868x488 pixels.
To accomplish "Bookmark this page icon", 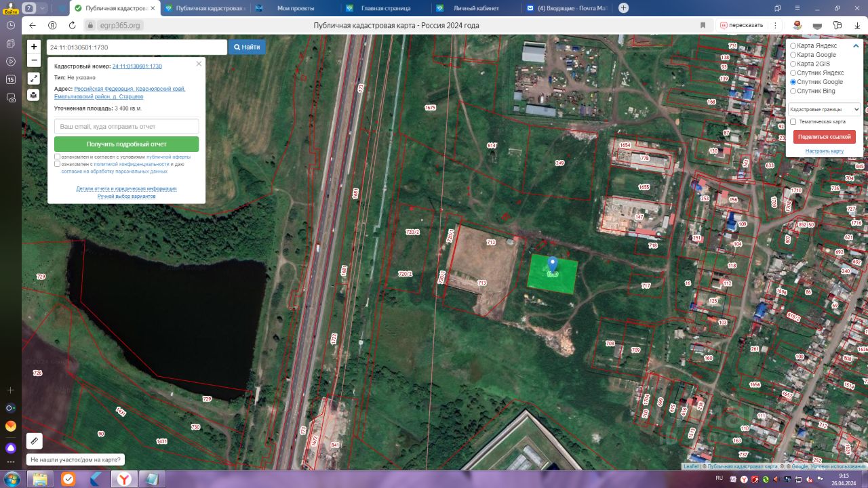I will pyautogui.click(x=703, y=25).
